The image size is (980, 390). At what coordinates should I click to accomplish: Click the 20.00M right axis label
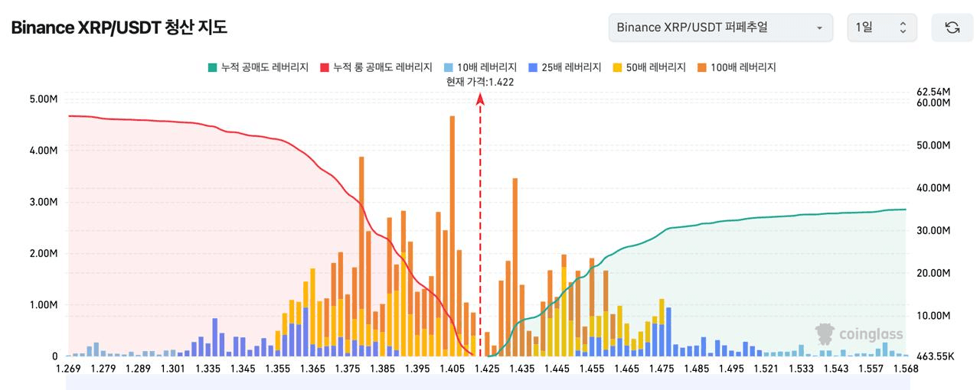click(933, 273)
